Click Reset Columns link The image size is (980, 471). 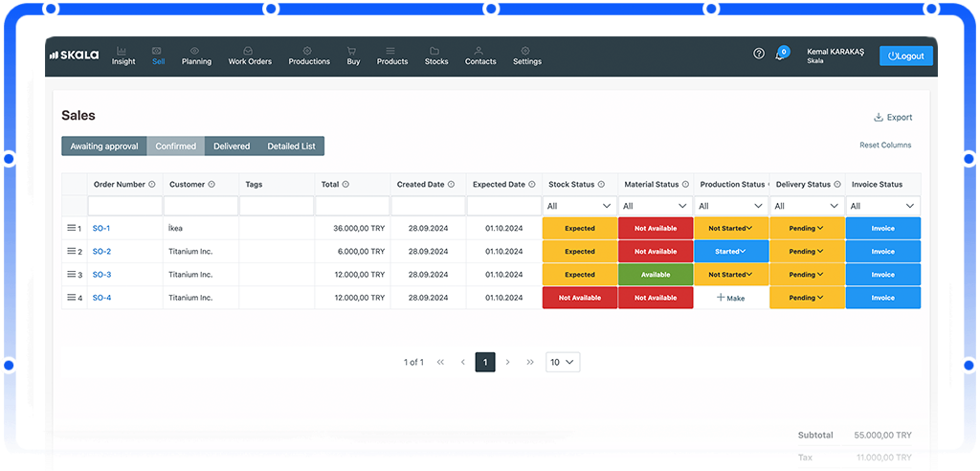(885, 146)
